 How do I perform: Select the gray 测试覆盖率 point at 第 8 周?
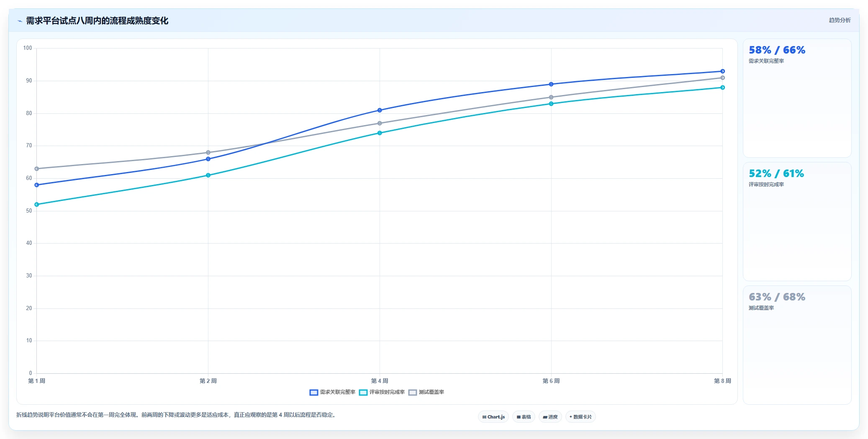(x=723, y=78)
